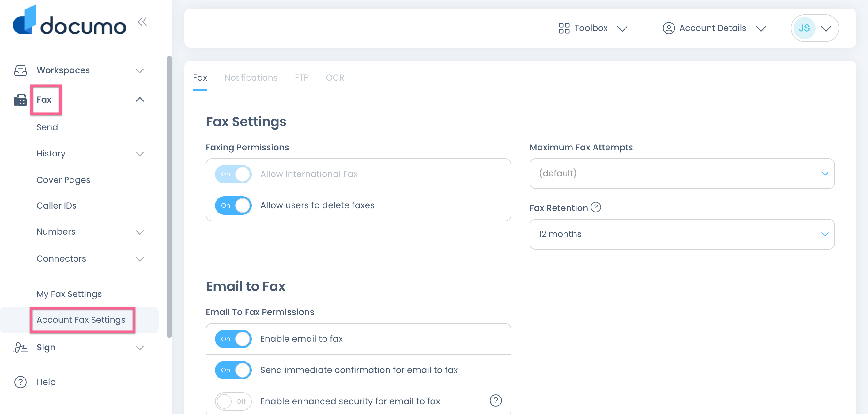Click the Help question mark icon
This screenshot has width=868, height=414.
tap(21, 382)
